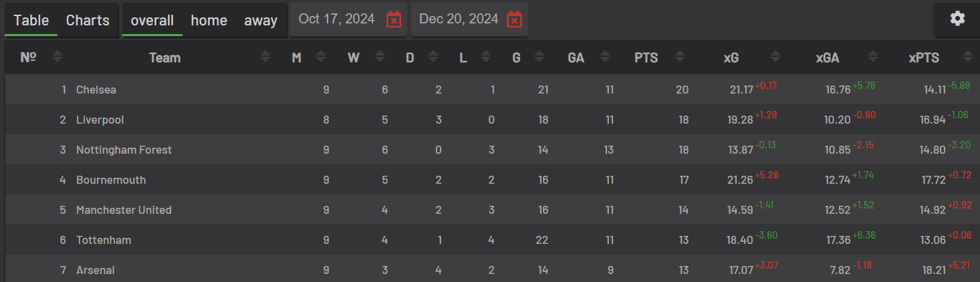Select the home results filter
The height and width of the screenshot is (282, 980).
pos(209,21)
